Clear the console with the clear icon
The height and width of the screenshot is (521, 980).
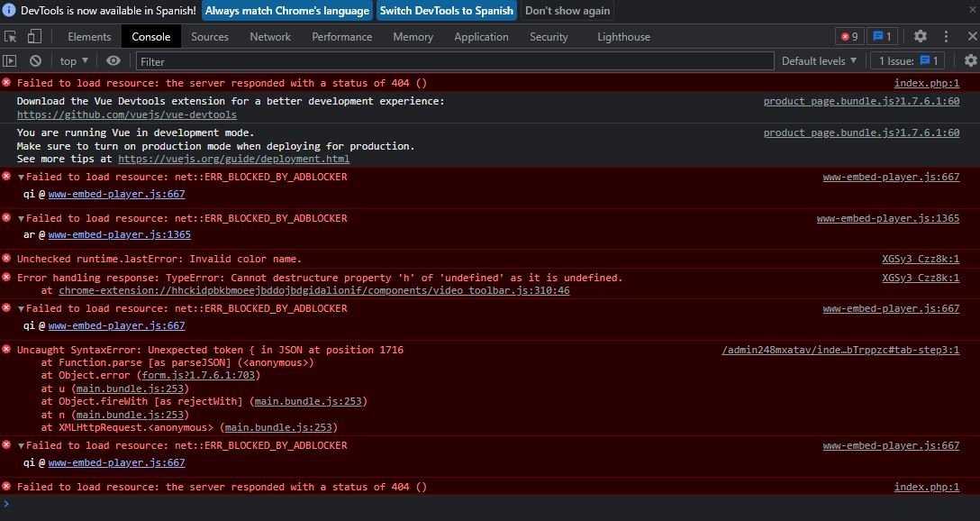click(35, 61)
